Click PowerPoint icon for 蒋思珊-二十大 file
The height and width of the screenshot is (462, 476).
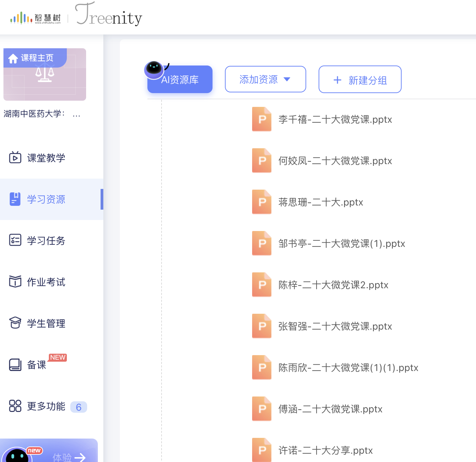[262, 202]
